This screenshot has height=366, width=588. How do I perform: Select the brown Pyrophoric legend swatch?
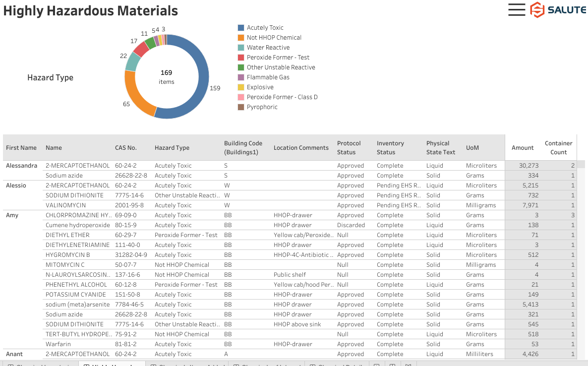point(241,107)
